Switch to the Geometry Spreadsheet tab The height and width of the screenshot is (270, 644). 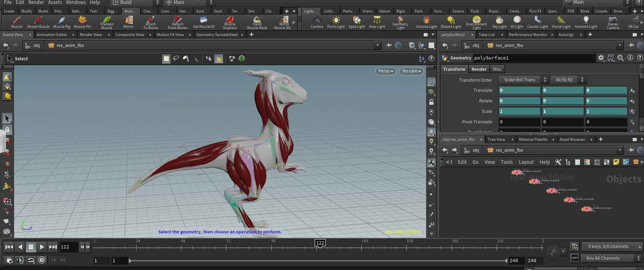217,34
